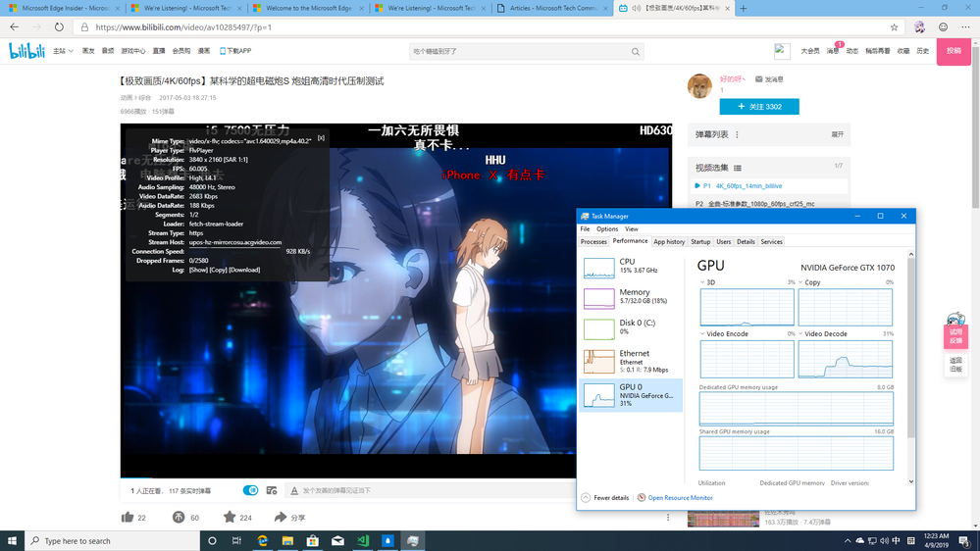980x551 pixels.
Task: Click danmaku font style 'A' icon
Action: (x=294, y=491)
